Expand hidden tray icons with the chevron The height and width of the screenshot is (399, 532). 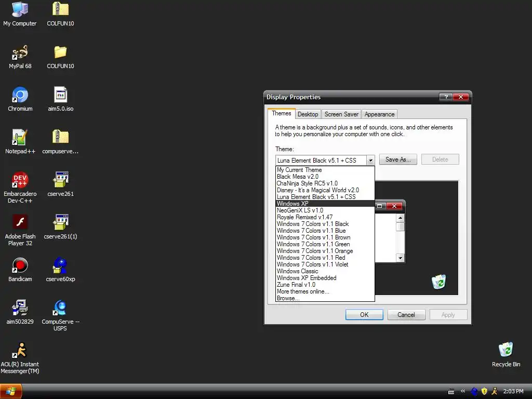pyautogui.click(x=463, y=391)
